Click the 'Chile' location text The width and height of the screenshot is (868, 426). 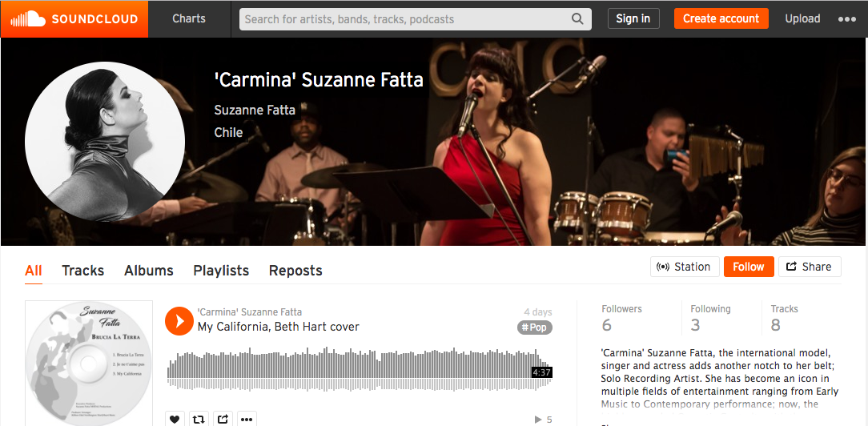229,133
